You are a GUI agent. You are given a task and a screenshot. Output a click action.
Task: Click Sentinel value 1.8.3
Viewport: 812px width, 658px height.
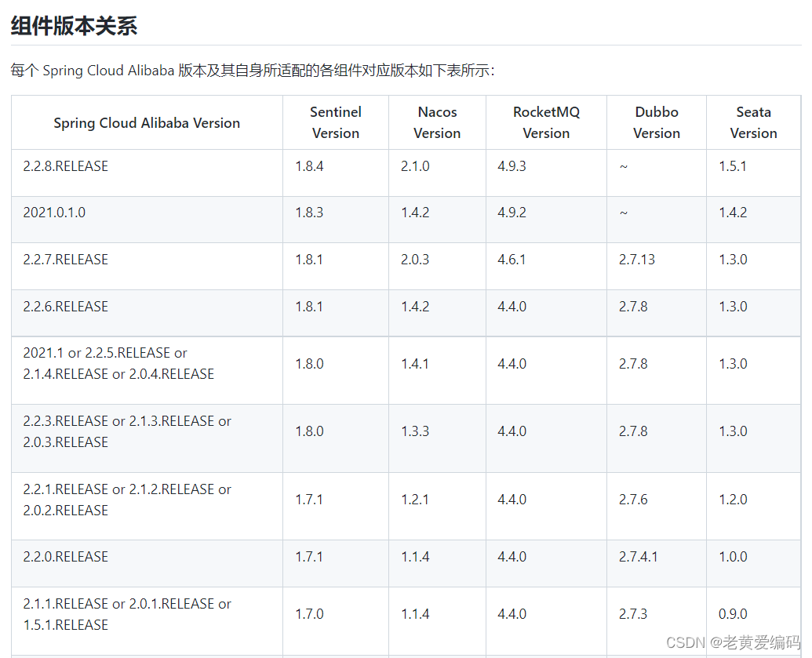tap(309, 213)
